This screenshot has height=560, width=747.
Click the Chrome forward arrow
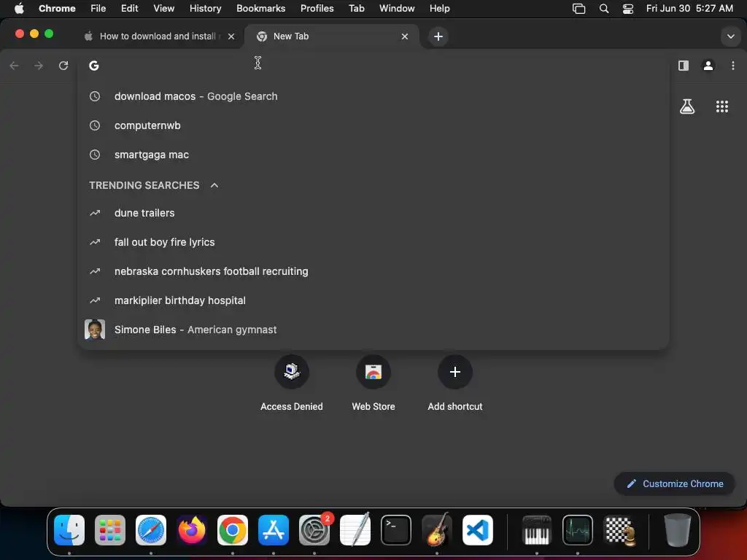pos(39,66)
